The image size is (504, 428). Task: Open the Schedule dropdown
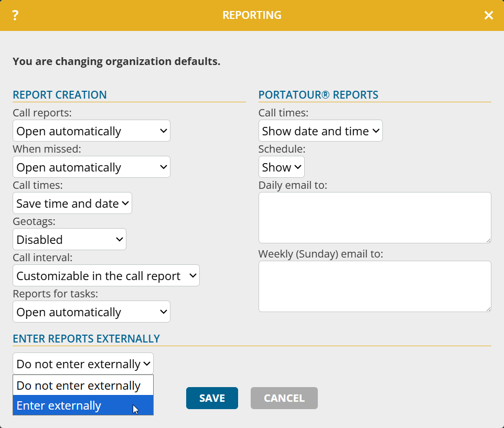click(282, 167)
